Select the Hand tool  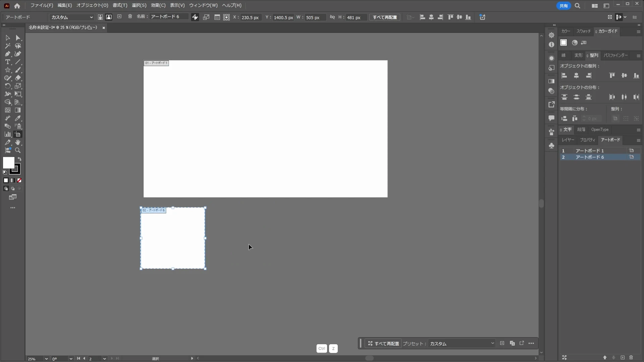[18, 142]
